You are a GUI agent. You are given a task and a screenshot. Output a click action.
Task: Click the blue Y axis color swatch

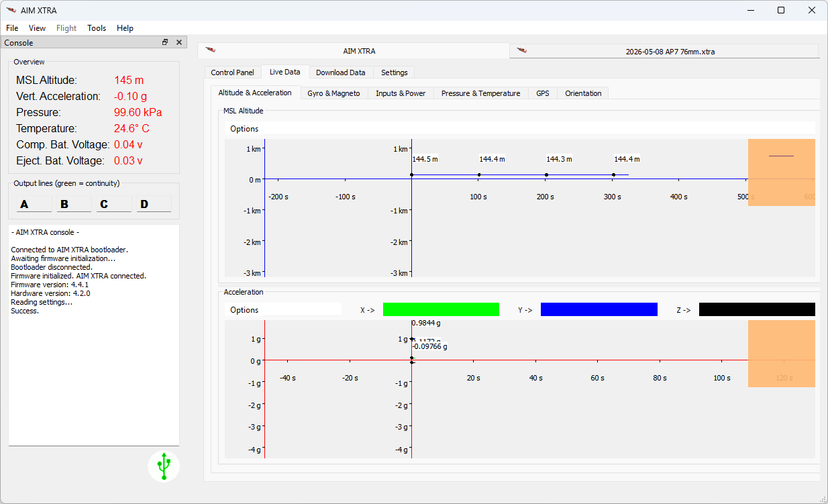pos(599,309)
